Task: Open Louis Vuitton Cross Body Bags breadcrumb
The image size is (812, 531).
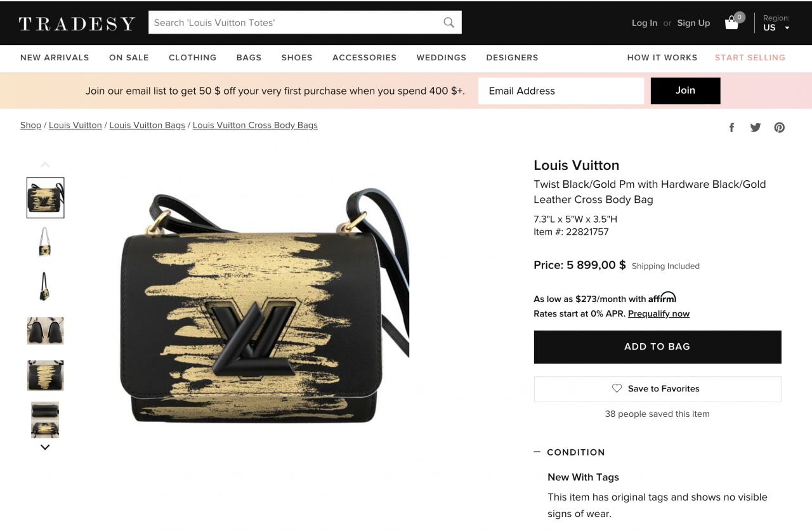Action: (x=255, y=126)
